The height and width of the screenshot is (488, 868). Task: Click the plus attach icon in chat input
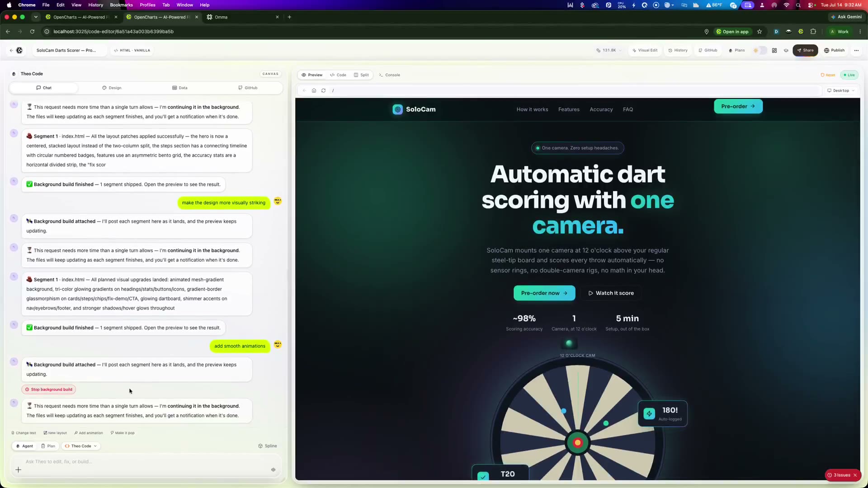(x=18, y=470)
